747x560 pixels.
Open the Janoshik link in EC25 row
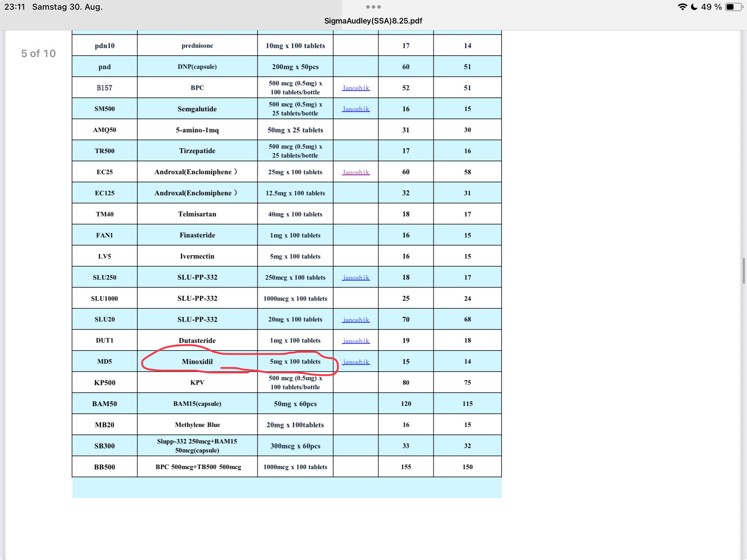pos(356,172)
